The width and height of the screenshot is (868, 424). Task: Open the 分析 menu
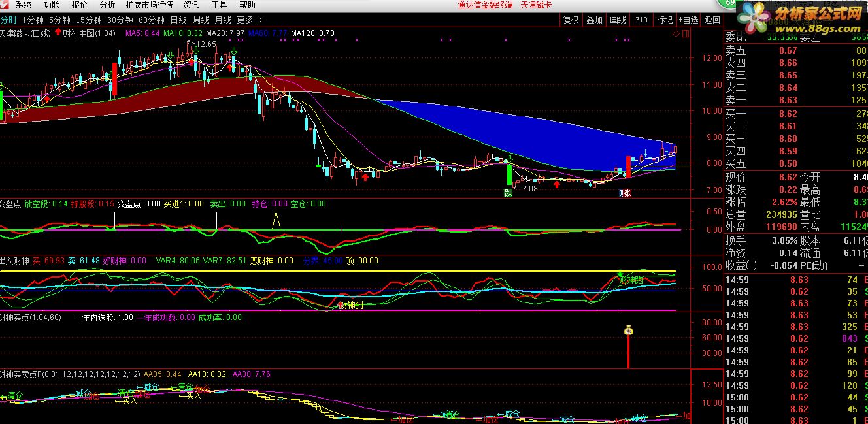[107, 5]
